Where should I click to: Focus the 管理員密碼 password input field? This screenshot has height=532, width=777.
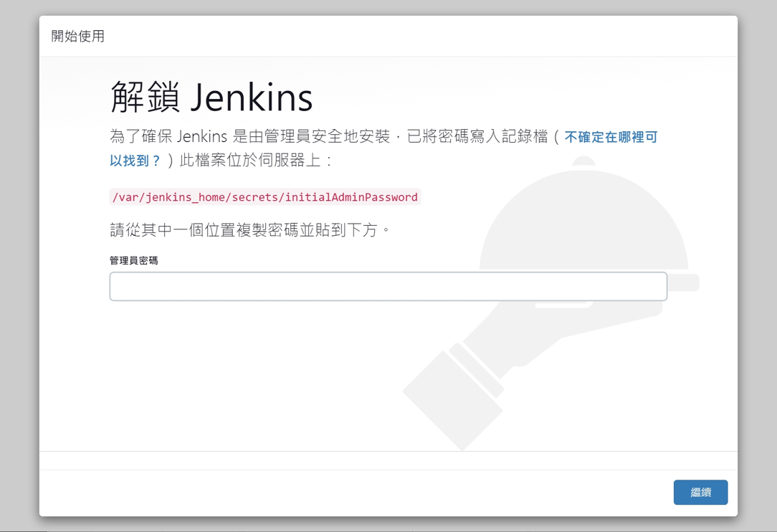(388, 286)
